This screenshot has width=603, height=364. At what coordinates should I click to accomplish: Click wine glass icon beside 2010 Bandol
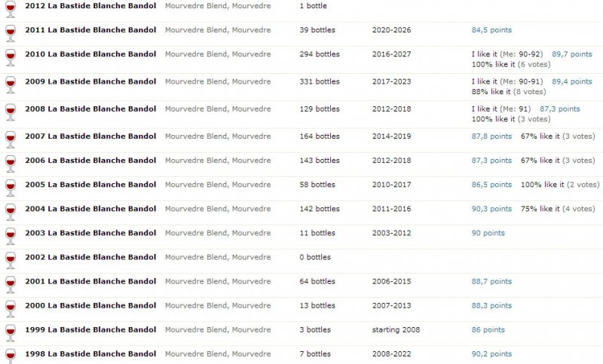pyautogui.click(x=11, y=57)
